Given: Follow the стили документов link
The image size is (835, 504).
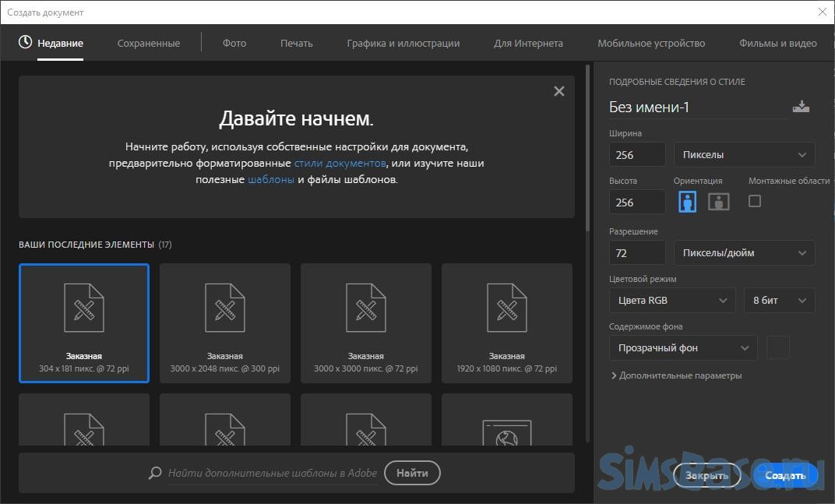Looking at the screenshot, I should (x=340, y=164).
